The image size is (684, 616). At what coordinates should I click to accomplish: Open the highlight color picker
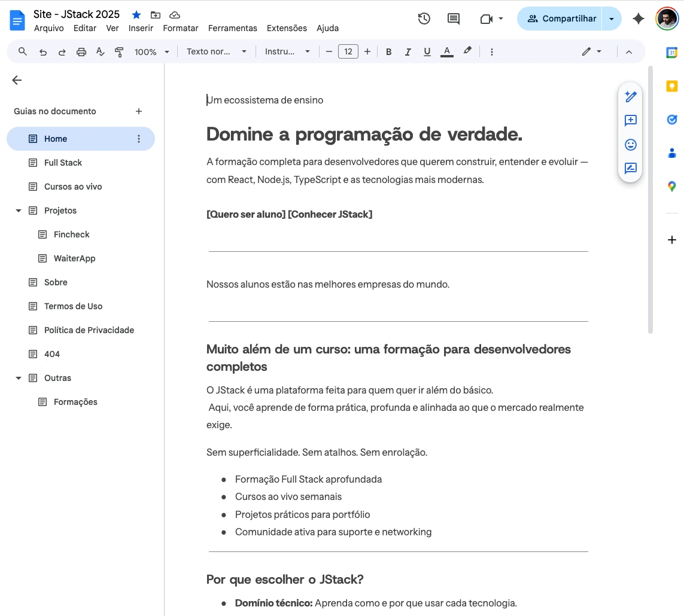(x=467, y=51)
